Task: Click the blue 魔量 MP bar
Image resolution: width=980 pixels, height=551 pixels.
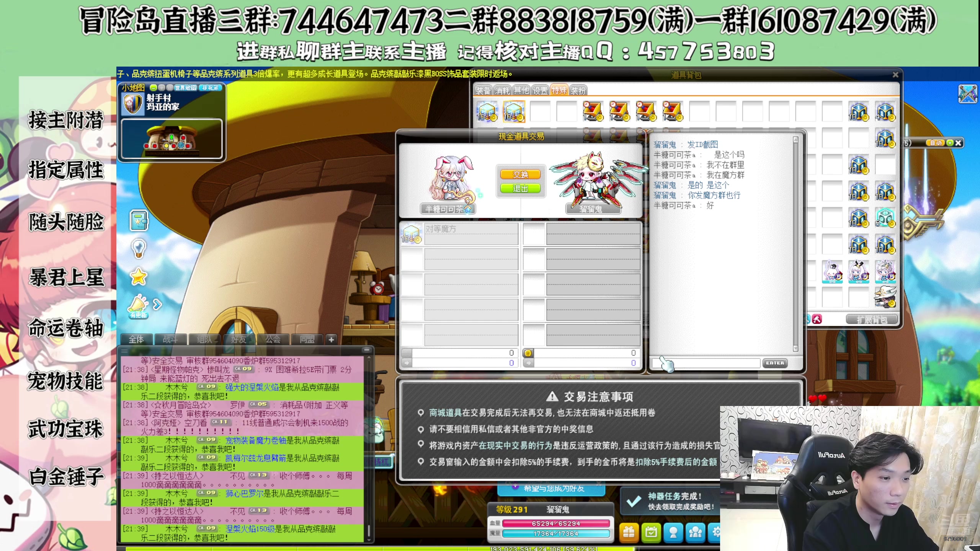Action: tap(556, 533)
